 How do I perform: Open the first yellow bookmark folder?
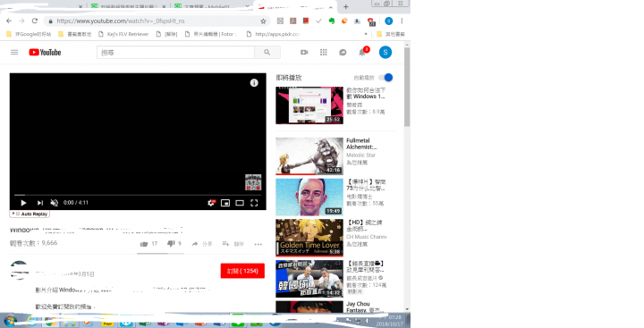point(29,34)
